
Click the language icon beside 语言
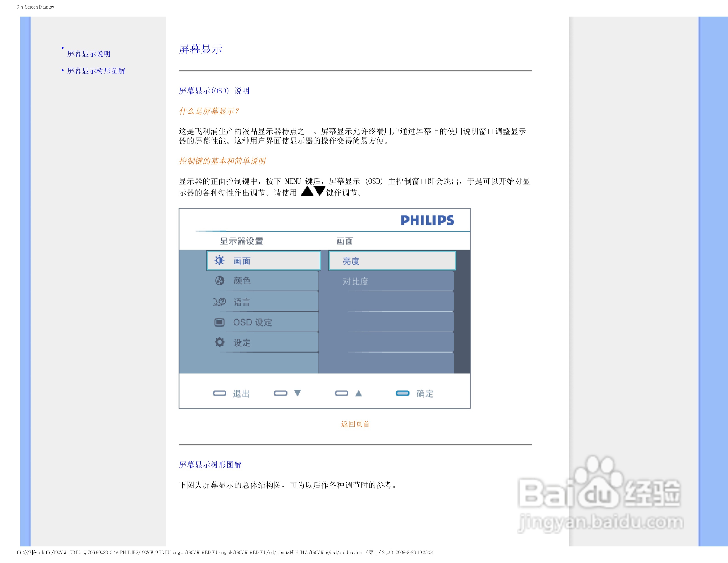pyautogui.click(x=219, y=302)
